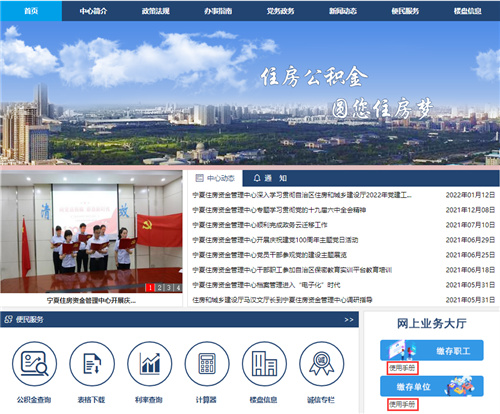
Task: Click the 缴存单位 login button
Action: coord(432,386)
